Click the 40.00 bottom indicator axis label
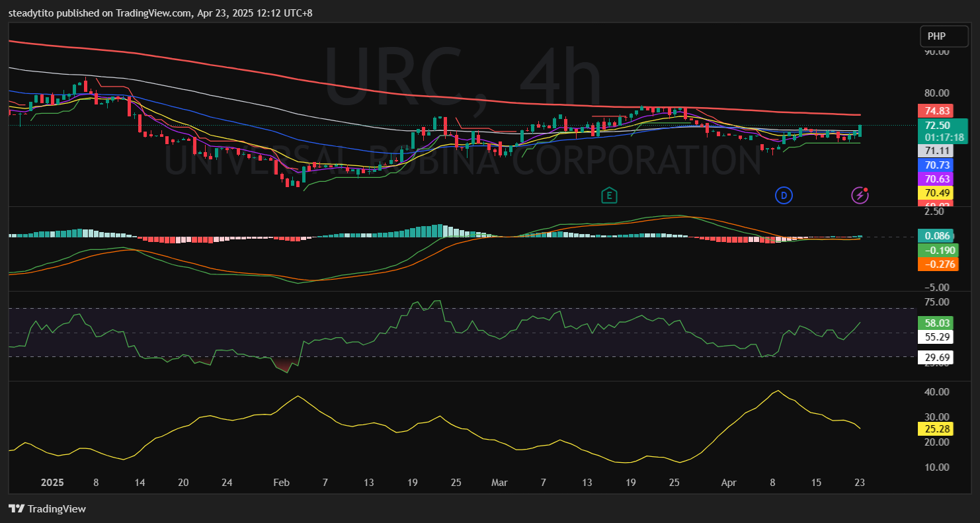Viewport: 980px width, 523px height. click(937, 391)
